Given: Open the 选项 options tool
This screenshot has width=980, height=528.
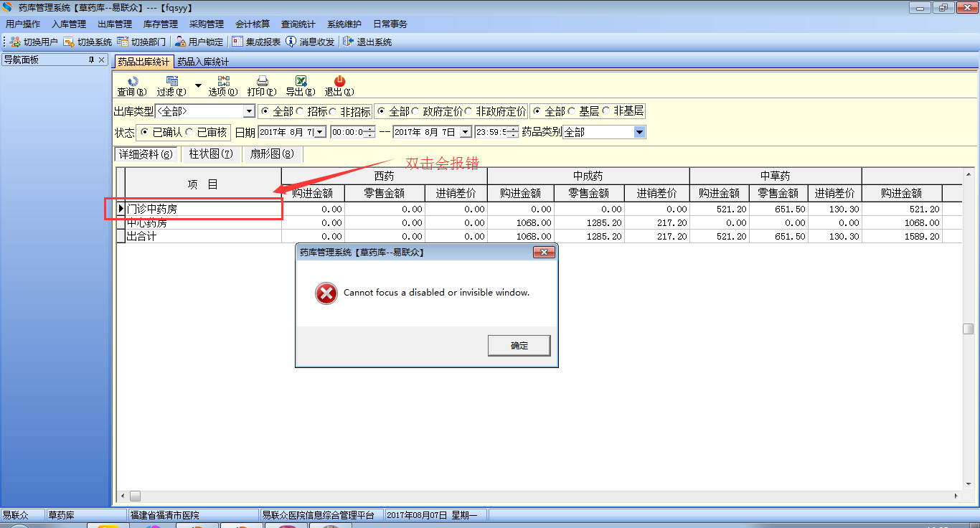Looking at the screenshot, I should 223,86.
